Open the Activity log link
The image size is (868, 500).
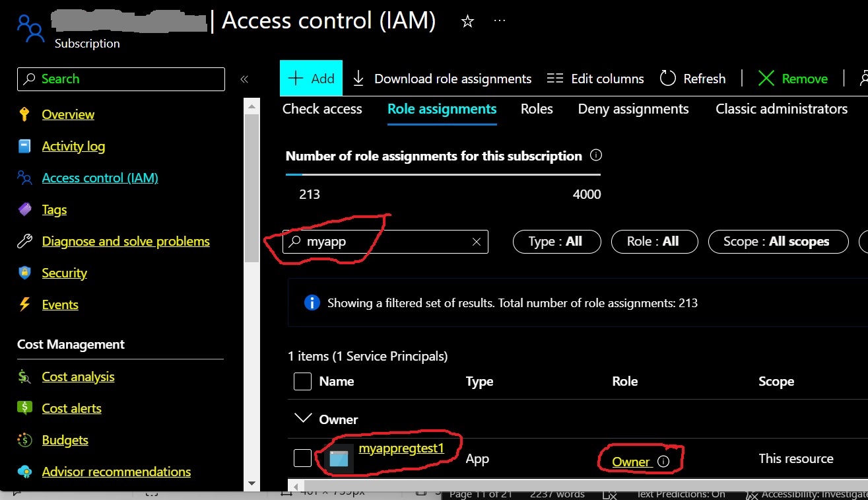tap(73, 146)
